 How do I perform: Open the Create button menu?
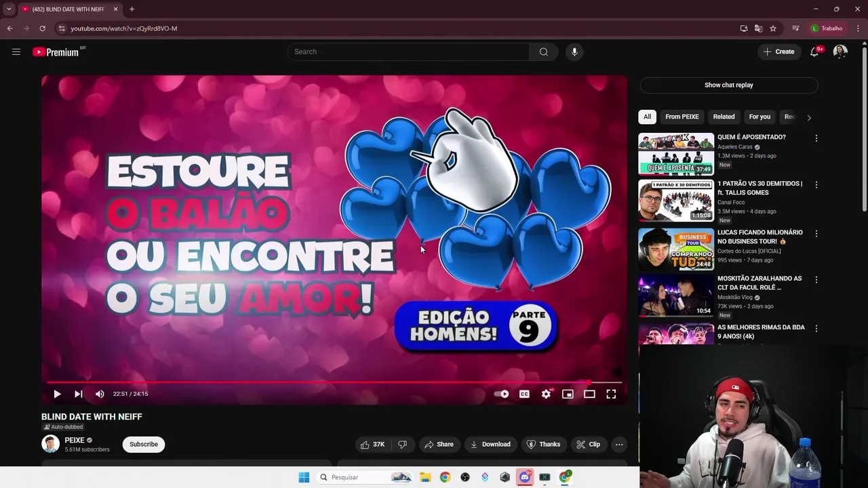[778, 52]
